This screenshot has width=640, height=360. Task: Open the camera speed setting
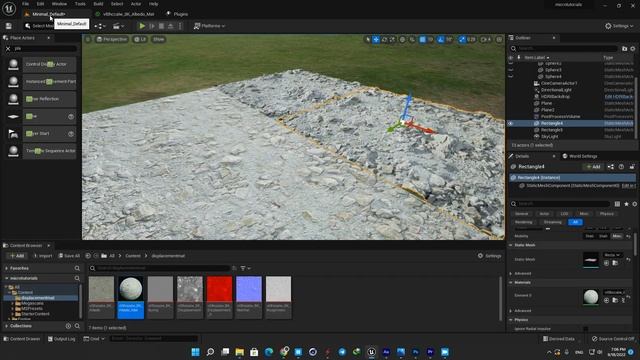click(486, 40)
